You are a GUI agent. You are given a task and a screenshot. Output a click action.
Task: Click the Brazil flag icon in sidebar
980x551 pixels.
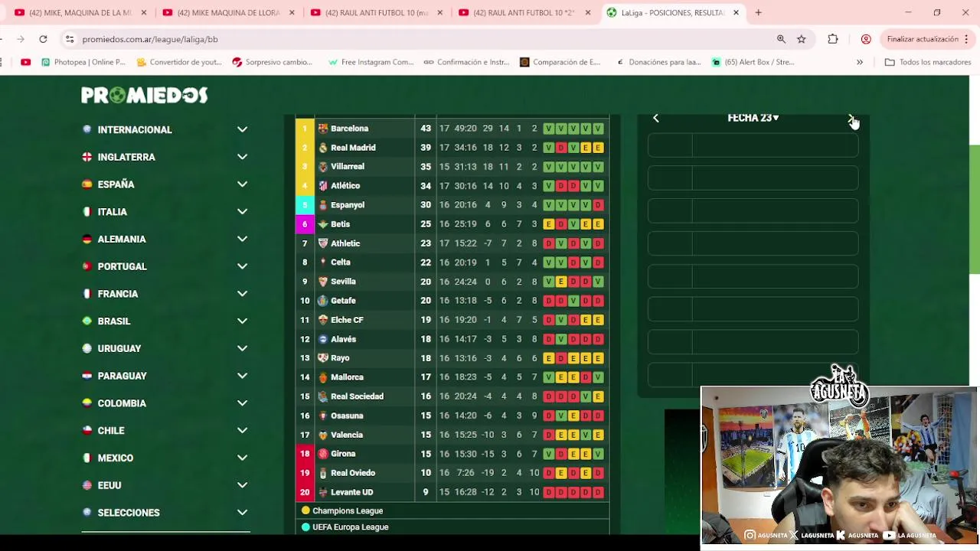coord(87,321)
